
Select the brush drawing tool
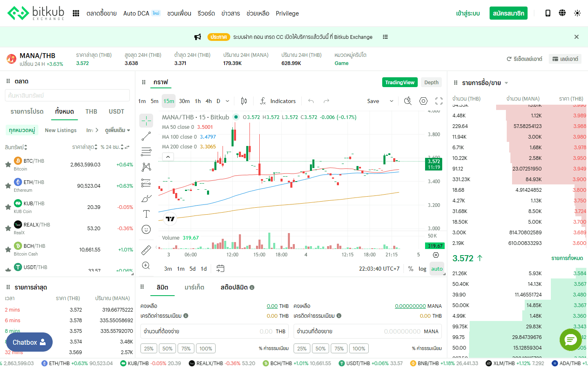tap(146, 198)
